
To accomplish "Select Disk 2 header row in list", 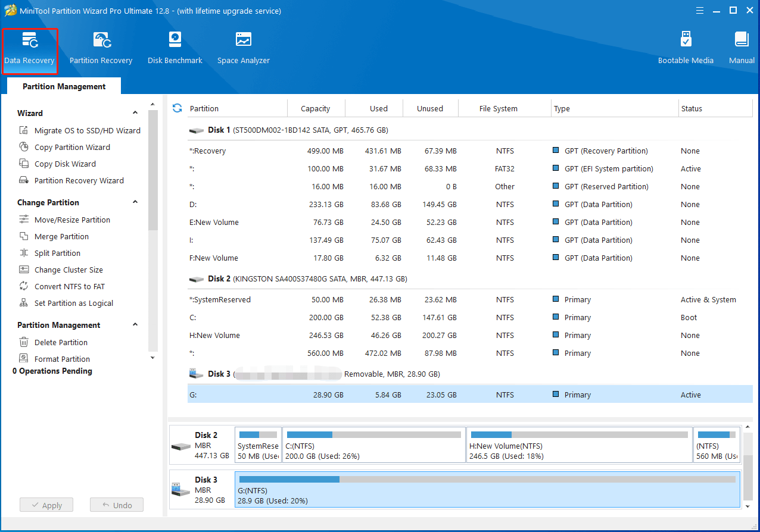I will click(470, 278).
